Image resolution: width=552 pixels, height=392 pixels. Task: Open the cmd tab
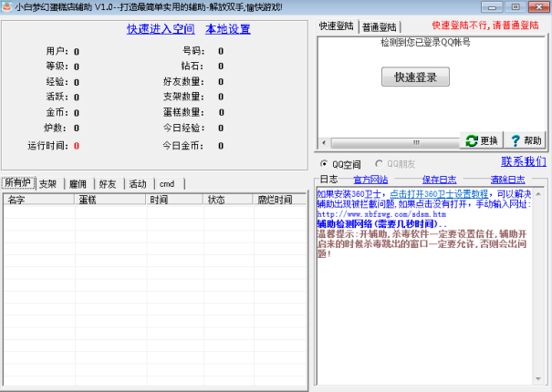point(167,184)
